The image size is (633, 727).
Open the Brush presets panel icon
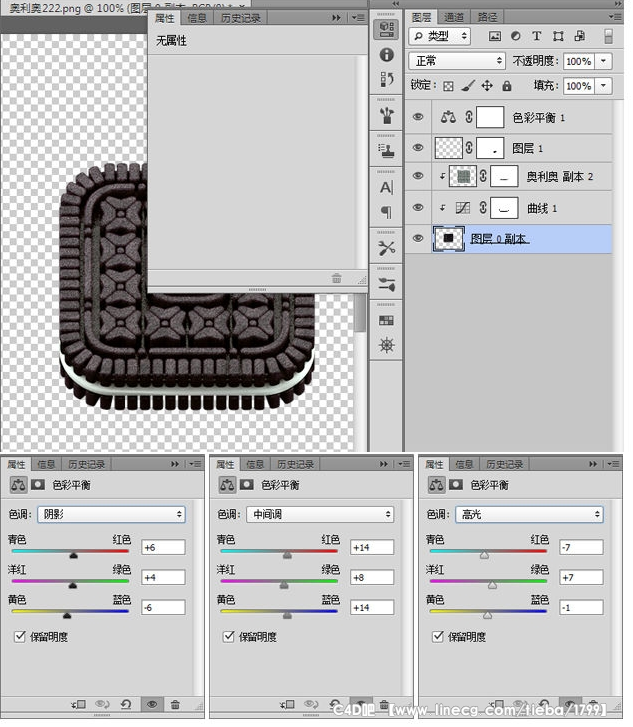386,115
